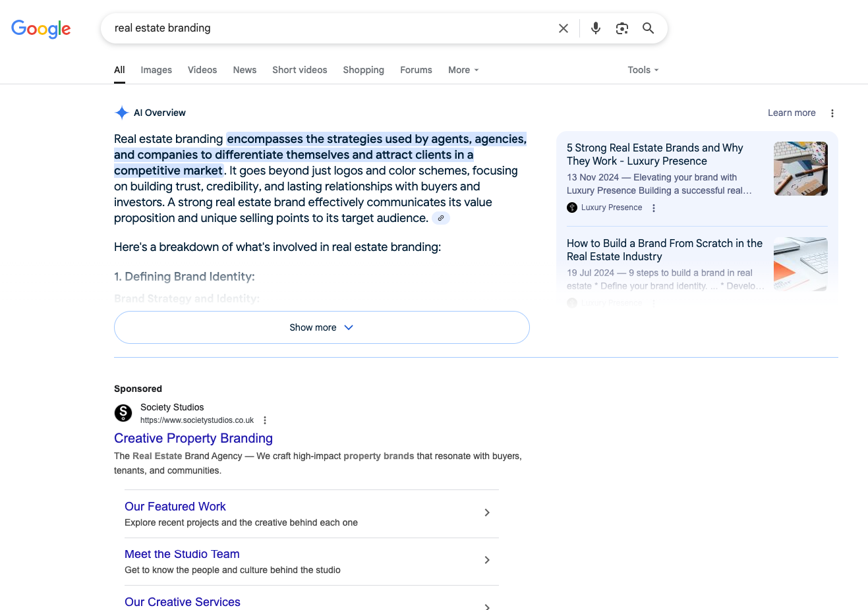Click the Sponsored label
Image resolution: width=868 pixels, height=610 pixels.
point(138,389)
